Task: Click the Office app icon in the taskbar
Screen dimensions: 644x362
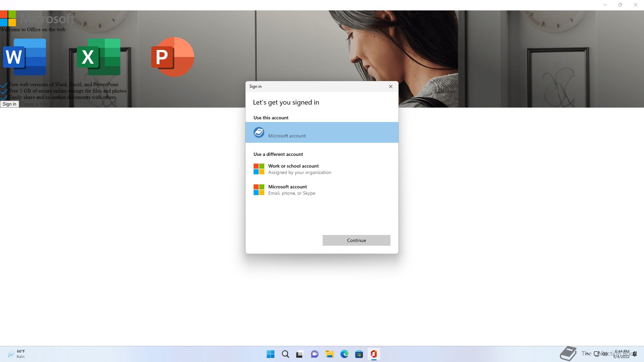Action: pos(374,354)
